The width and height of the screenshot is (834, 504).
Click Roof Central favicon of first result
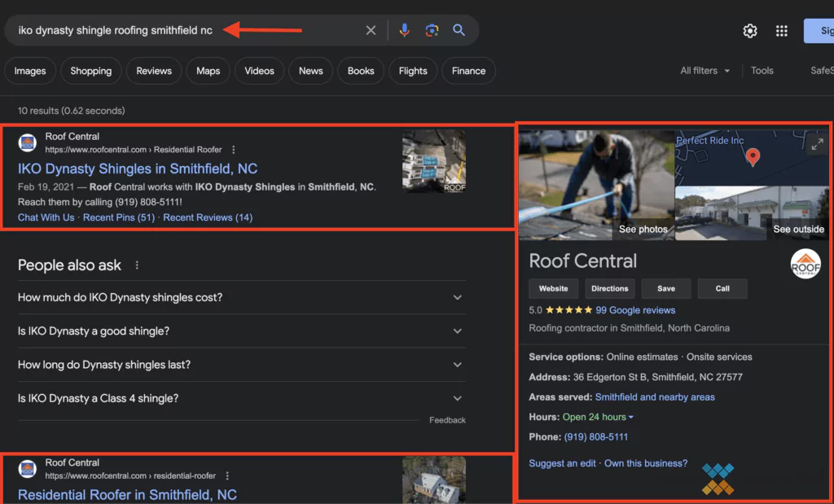click(27, 143)
